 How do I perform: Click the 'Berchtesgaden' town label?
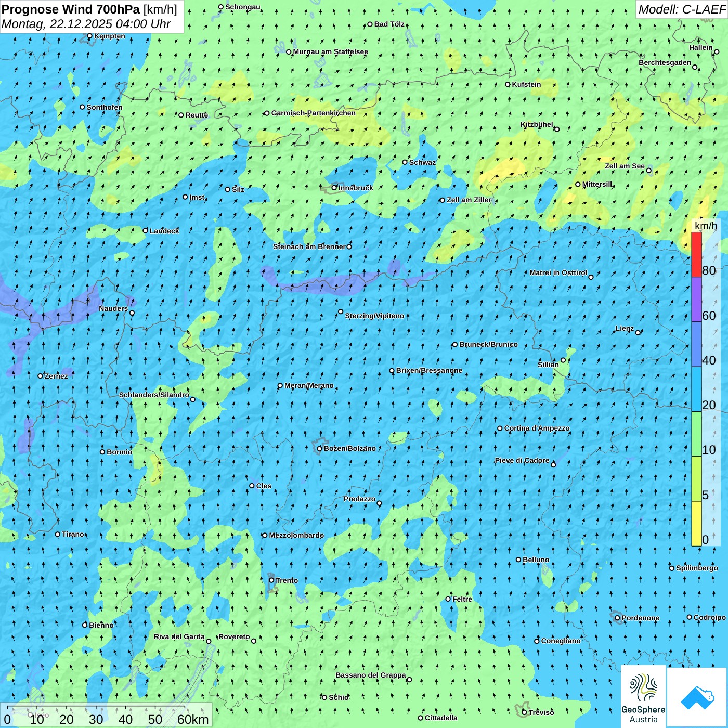tap(665, 62)
